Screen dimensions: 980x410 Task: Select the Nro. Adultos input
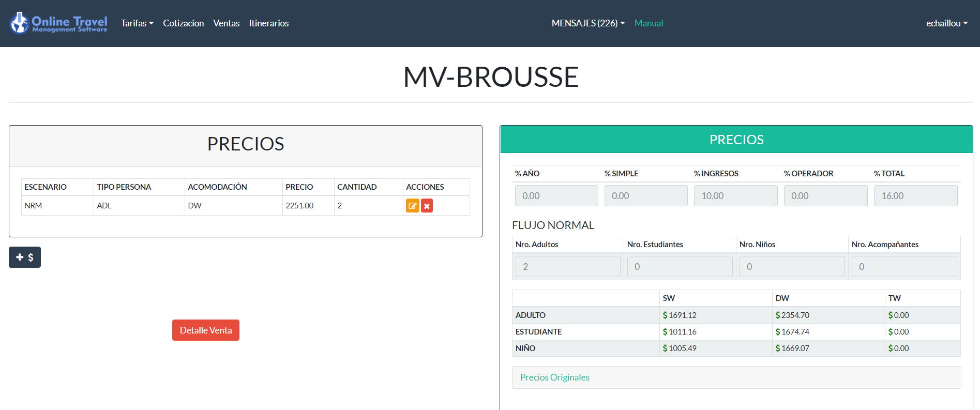(x=568, y=267)
